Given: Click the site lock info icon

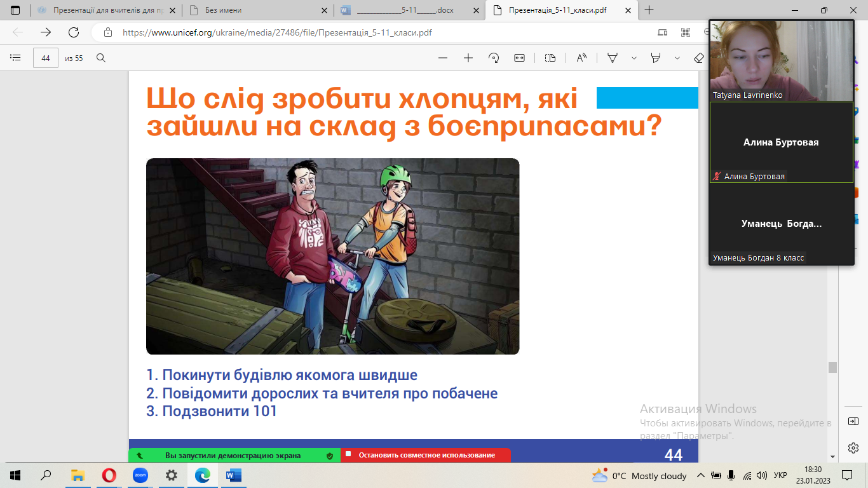Looking at the screenshot, I should click(108, 32).
